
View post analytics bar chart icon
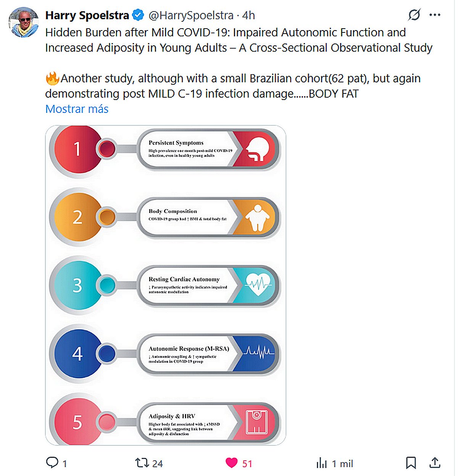tap(322, 463)
